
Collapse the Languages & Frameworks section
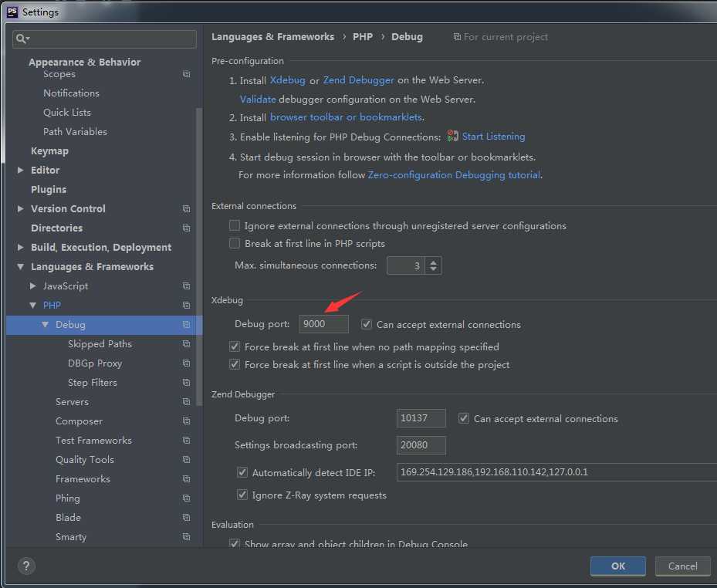[x=21, y=266]
